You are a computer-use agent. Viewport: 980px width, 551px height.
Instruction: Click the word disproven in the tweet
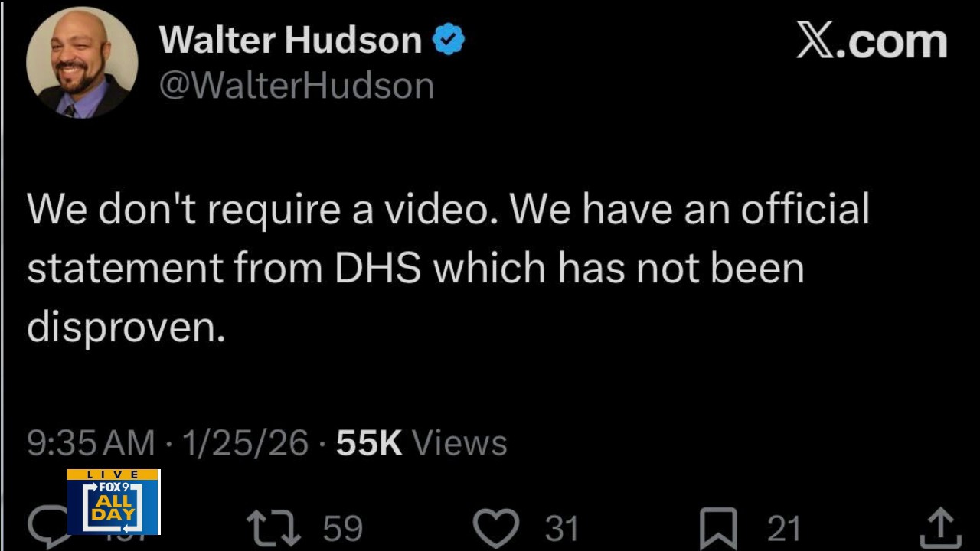coord(126,328)
